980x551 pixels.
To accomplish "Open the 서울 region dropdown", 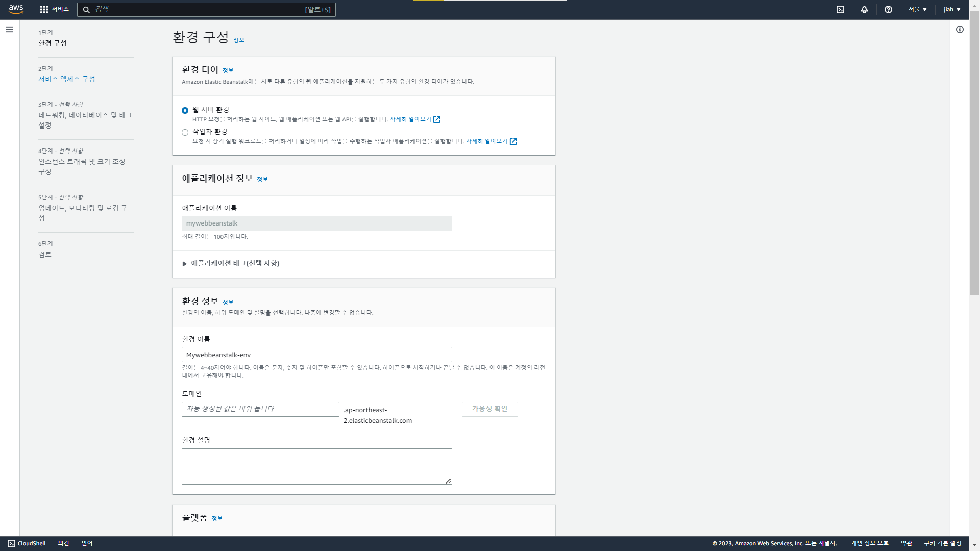I will (x=917, y=9).
